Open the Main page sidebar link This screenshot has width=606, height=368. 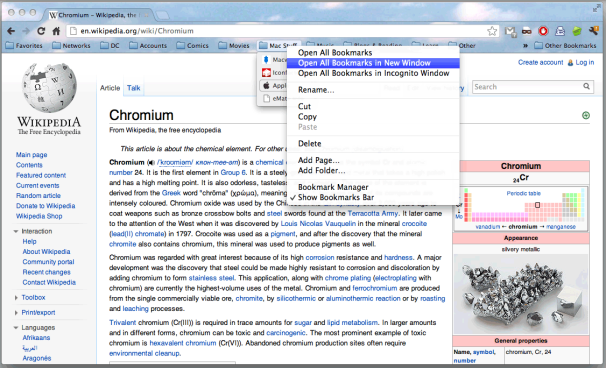[31, 155]
